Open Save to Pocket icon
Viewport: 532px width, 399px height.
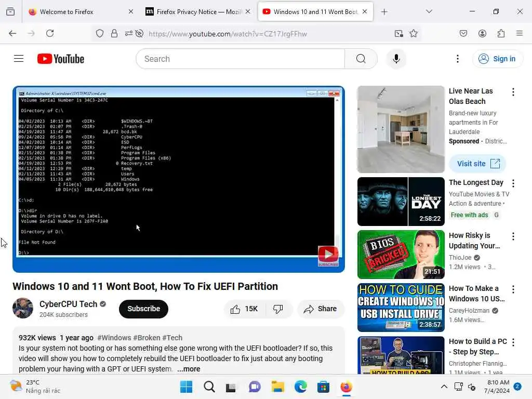pyautogui.click(x=463, y=33)
